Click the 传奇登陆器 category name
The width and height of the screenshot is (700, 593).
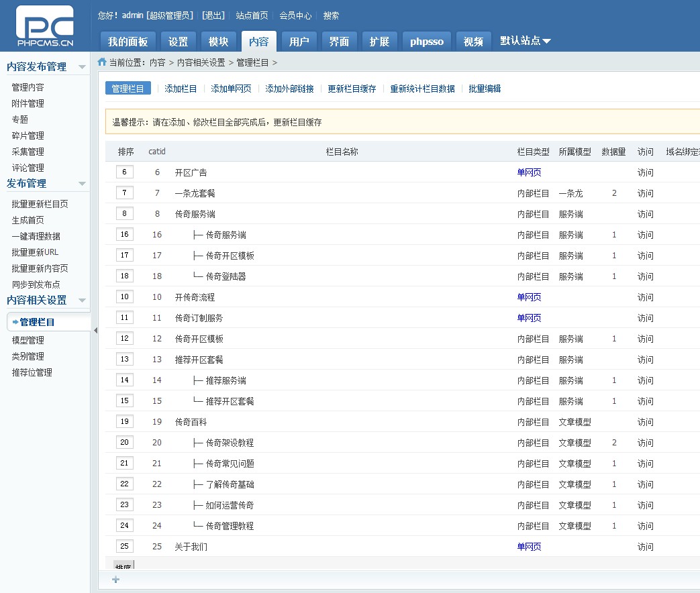click(x=226, y=276)
